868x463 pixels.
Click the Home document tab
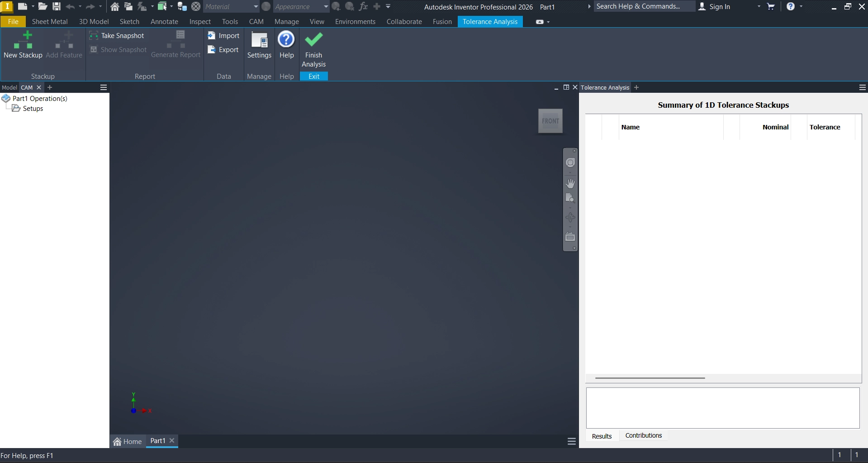(128, 441)
